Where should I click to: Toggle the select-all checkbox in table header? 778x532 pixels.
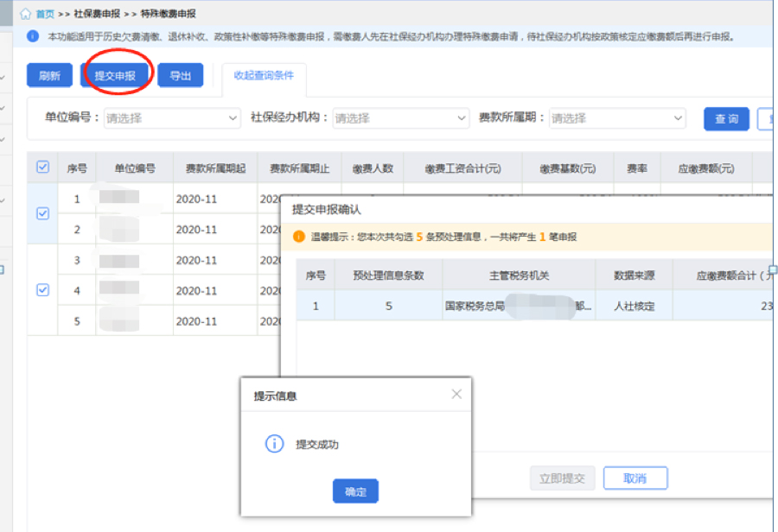42,168
